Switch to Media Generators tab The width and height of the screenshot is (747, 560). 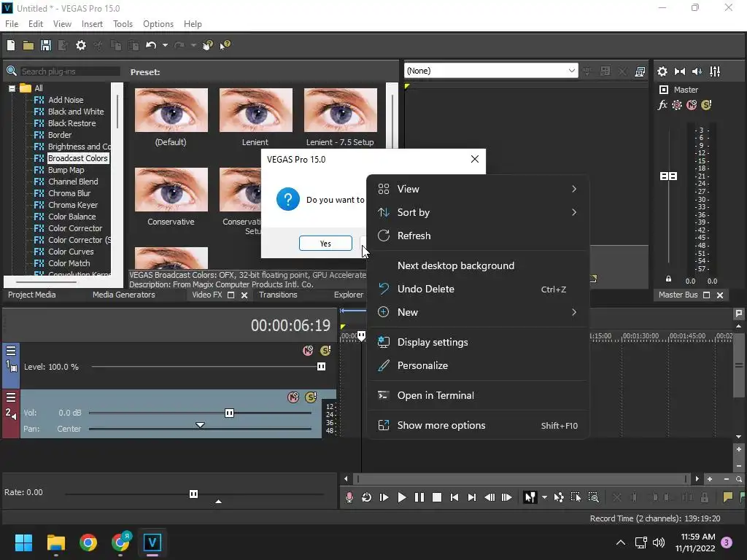pyautogui.click(x=124, y=295)
